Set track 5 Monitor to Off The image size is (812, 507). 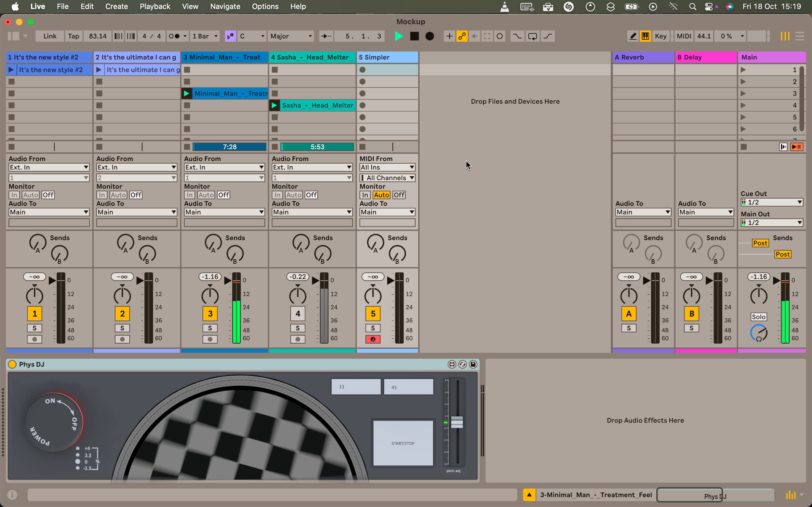pyautogui.click(x=399, y=195)
